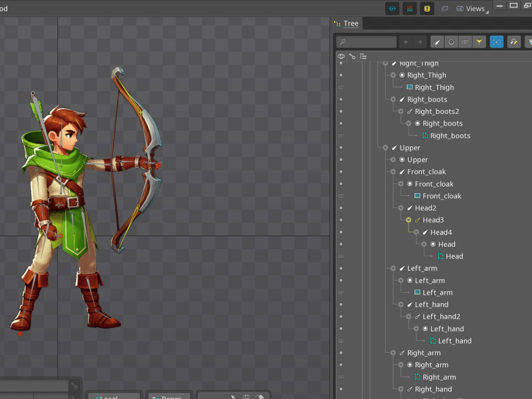Screen dimensions: 532x399
Task: Go forward with the right arrow button
Action: pos(420,42)
